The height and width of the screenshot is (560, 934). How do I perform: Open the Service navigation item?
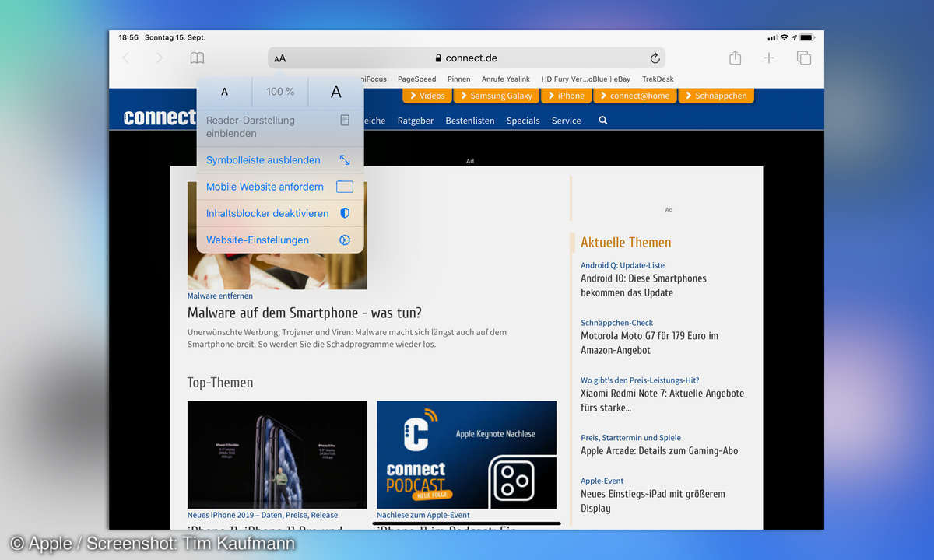pos(567,121)
